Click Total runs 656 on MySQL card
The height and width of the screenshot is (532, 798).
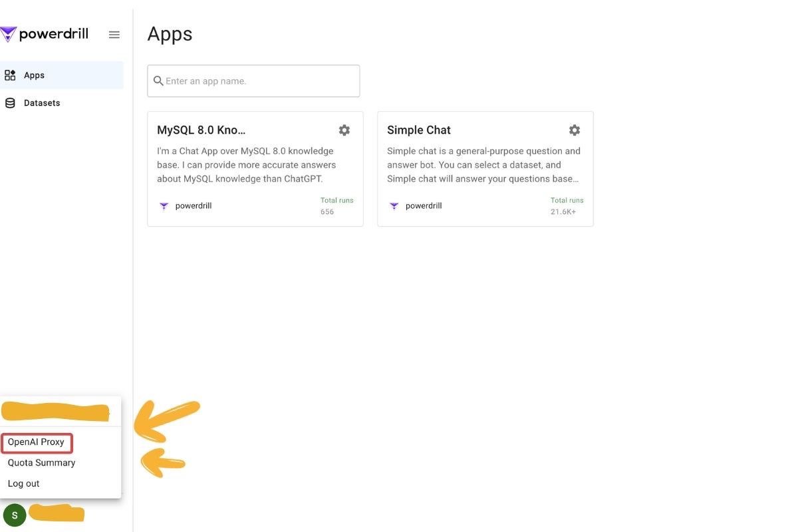coord(336,206)
